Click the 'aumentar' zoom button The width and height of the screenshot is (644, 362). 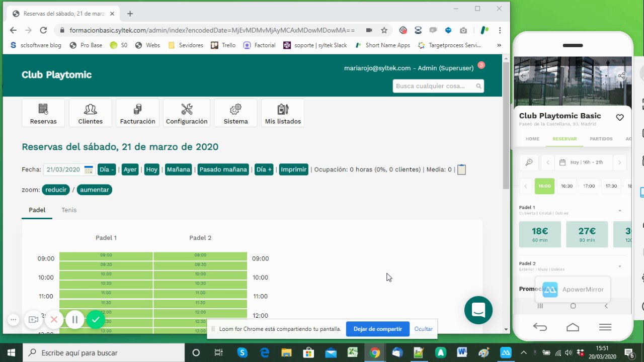click(94, 190)
